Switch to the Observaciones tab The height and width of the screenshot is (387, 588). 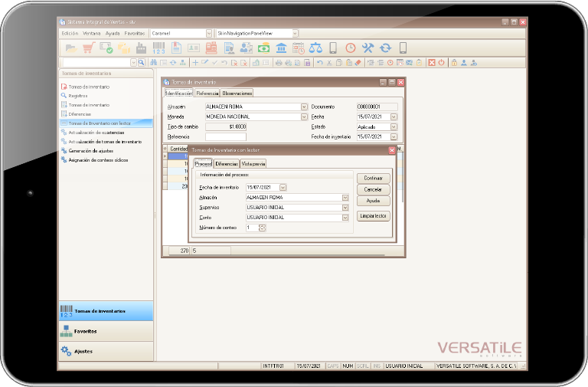click(237, 93)
